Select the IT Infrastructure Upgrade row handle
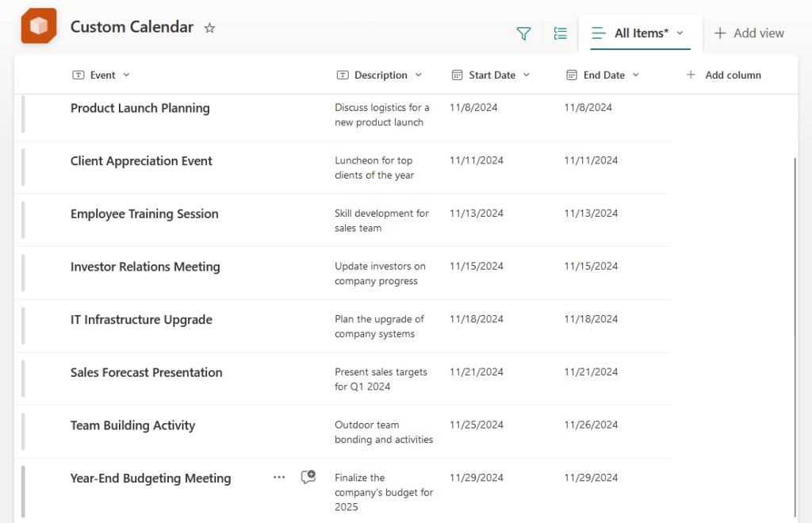The height and width of the screenshot is (523, 812). tap(23, 325)
